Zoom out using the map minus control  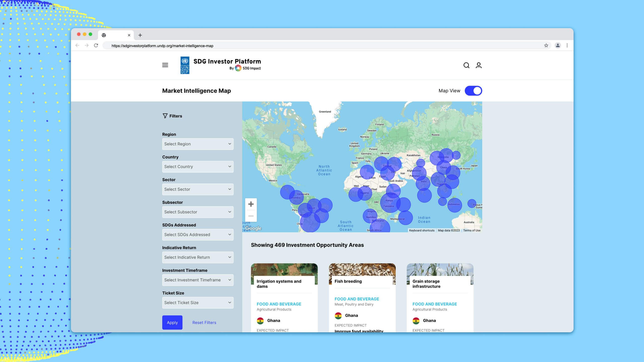(x=251, y=216)
